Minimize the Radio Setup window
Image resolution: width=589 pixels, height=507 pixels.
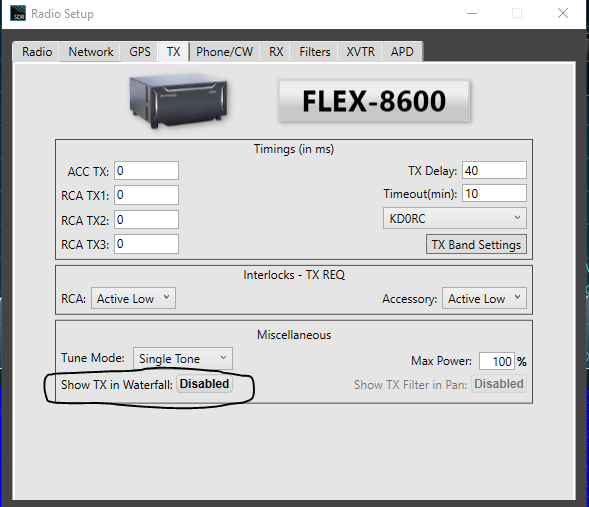click(x=472, y=14)
